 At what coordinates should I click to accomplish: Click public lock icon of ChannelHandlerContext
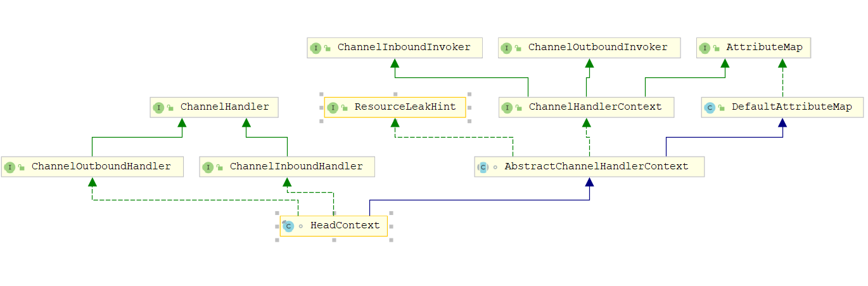[x=519, y=108]
